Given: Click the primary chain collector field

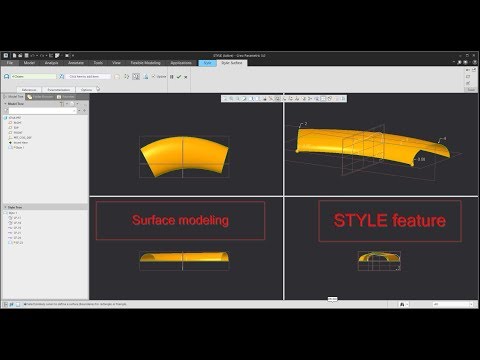Looking at the screenshot, I should pyautogui.click(x=34, y=76).
